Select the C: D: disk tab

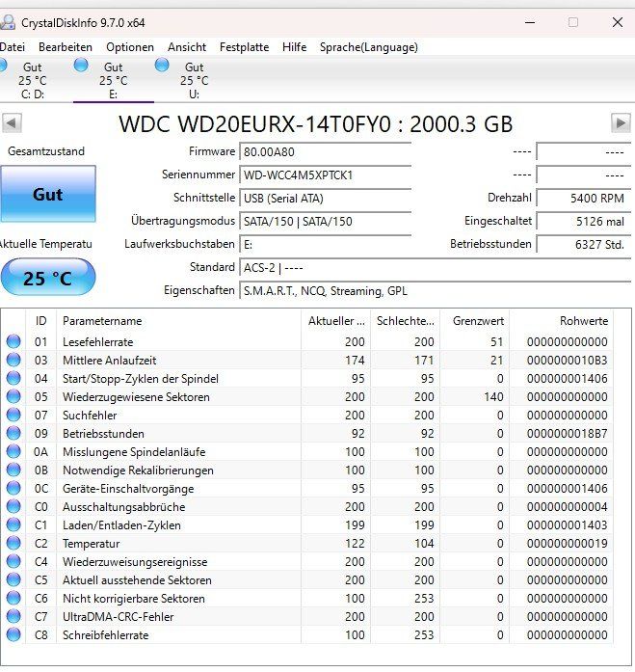click(x=33, y=81)
